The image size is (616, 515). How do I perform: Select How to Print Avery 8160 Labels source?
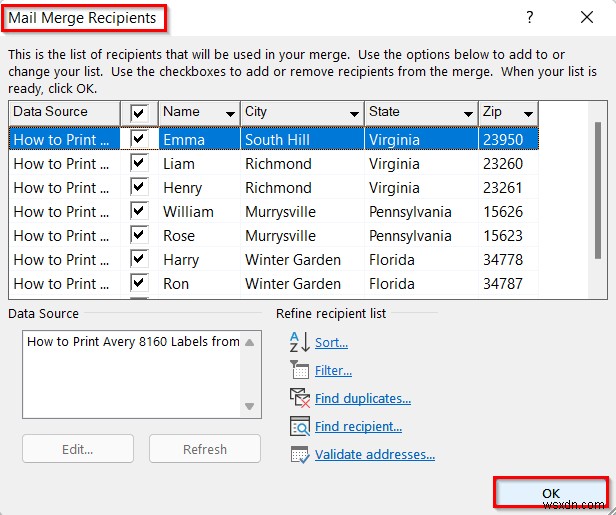[x=133, y=342]
